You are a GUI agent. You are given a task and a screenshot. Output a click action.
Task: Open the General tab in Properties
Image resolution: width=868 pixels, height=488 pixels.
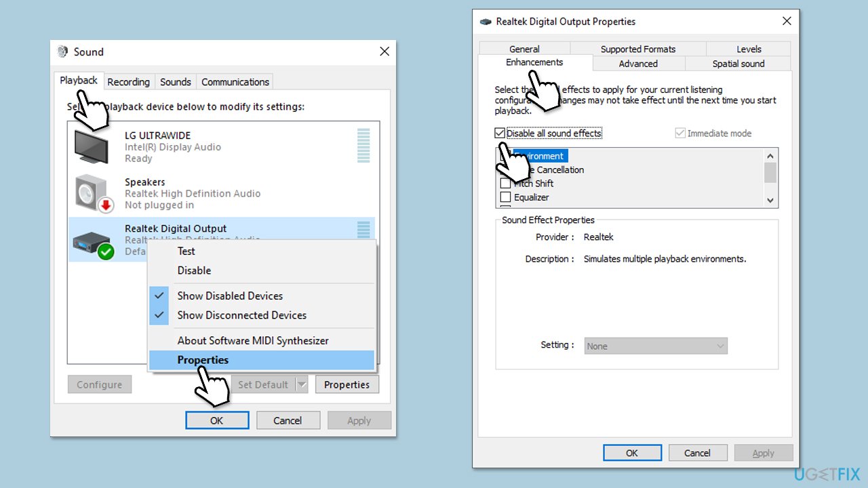524,49
